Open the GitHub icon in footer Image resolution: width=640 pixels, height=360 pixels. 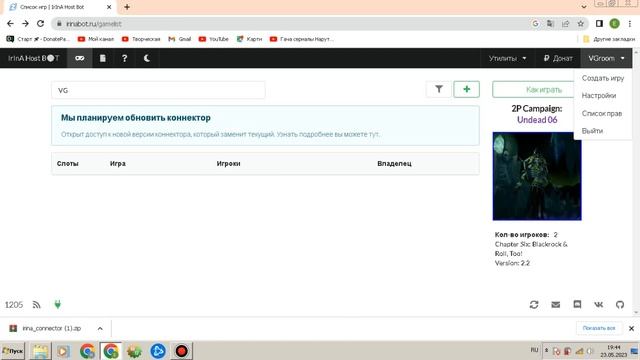tap(620, 304)
